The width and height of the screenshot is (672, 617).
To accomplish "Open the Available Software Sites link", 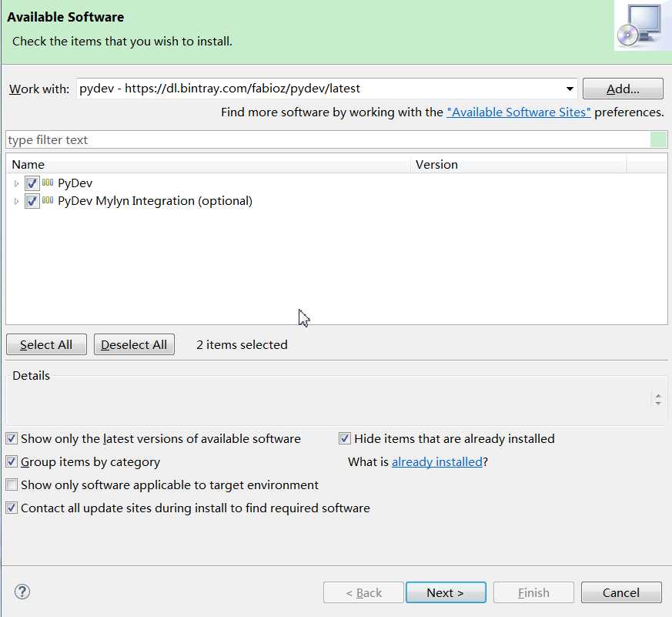I will click(519, 112).
